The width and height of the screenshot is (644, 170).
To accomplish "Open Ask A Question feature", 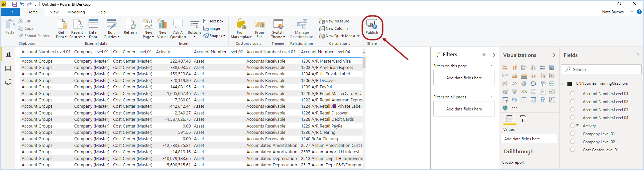I will (x=178, y=29).
